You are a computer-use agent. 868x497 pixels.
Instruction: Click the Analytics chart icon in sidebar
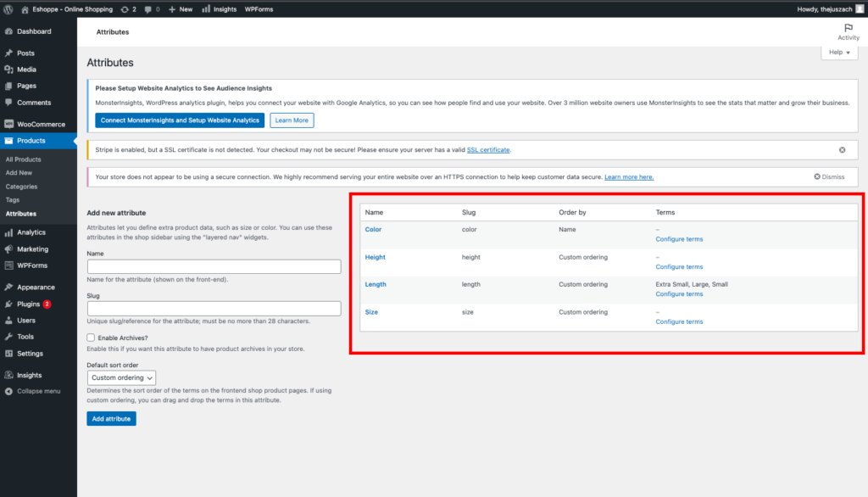[8, 232]
